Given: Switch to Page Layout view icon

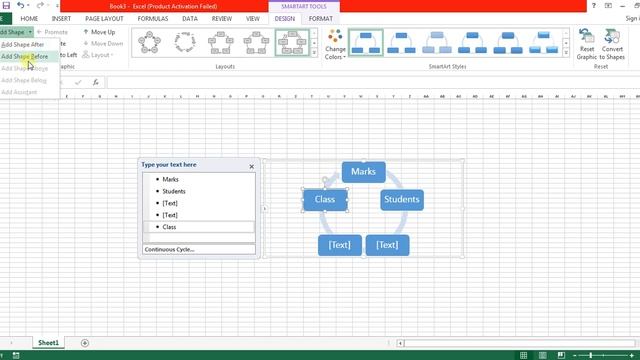Looking at the screenshot, I should click(542, 355).
